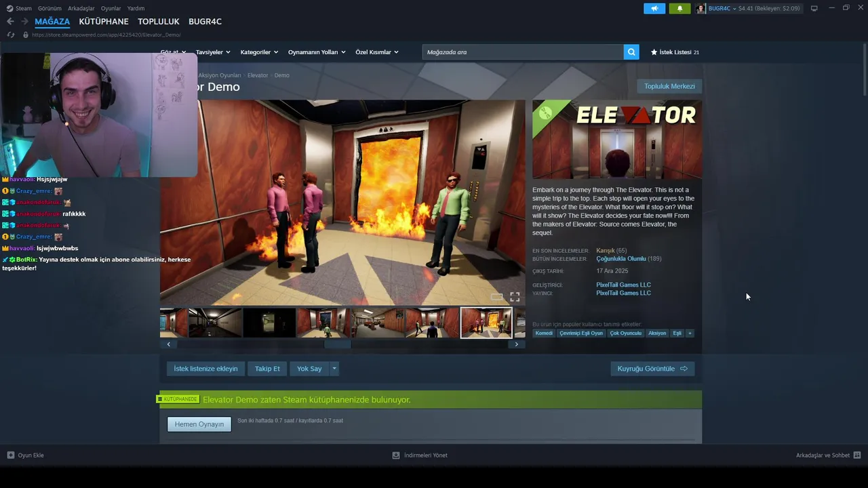Open the BUGR4C profile tab
This screenshot has height=488, width=868.
[x=205, y=22]
